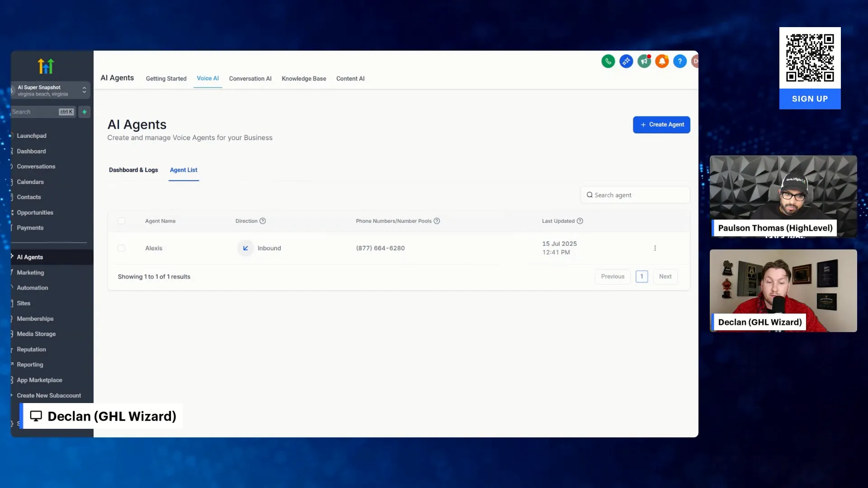Click the search magnifier icon in Search agent
This screenshot has width=868, height=488.
coord(590,195)
